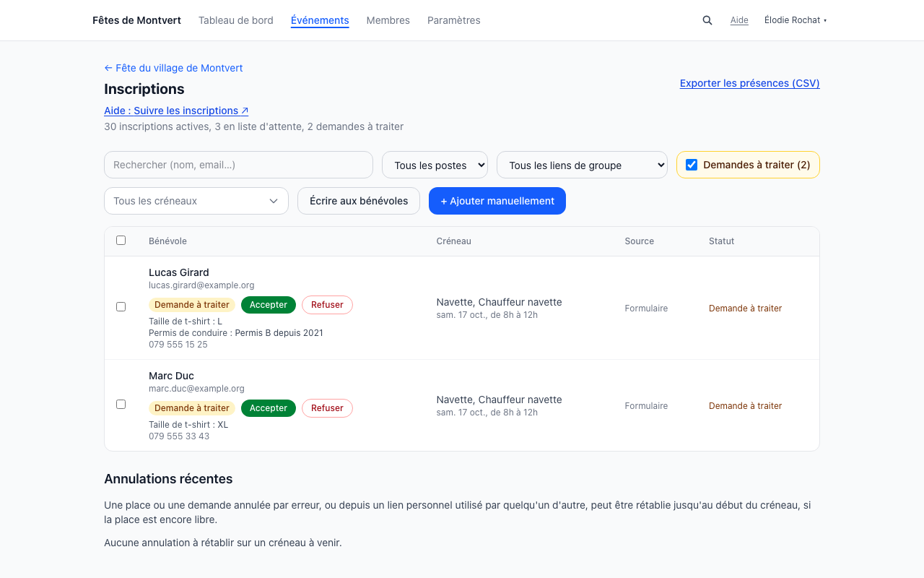Open the Tous les créneaux selector

coord(196,201)
